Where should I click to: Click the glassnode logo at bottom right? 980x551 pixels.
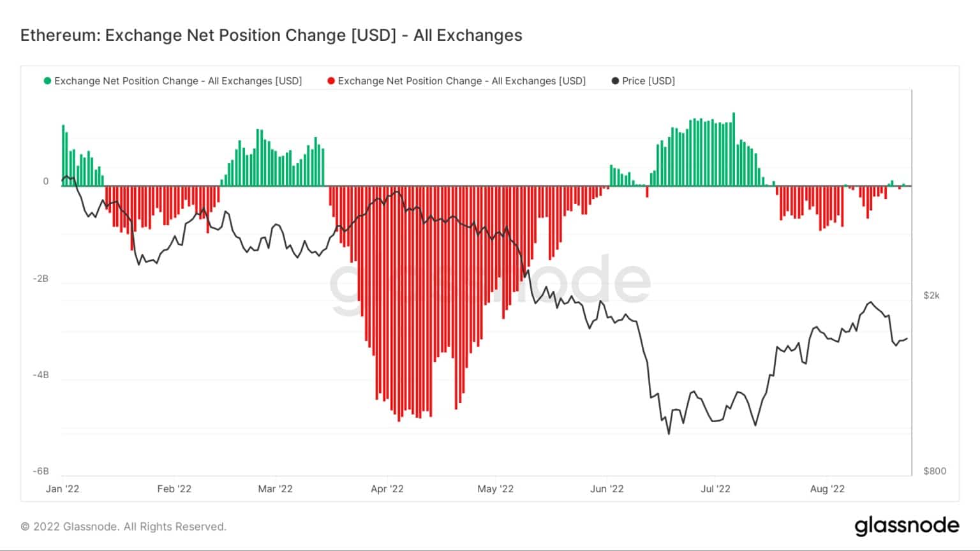(x=907, y=526)
